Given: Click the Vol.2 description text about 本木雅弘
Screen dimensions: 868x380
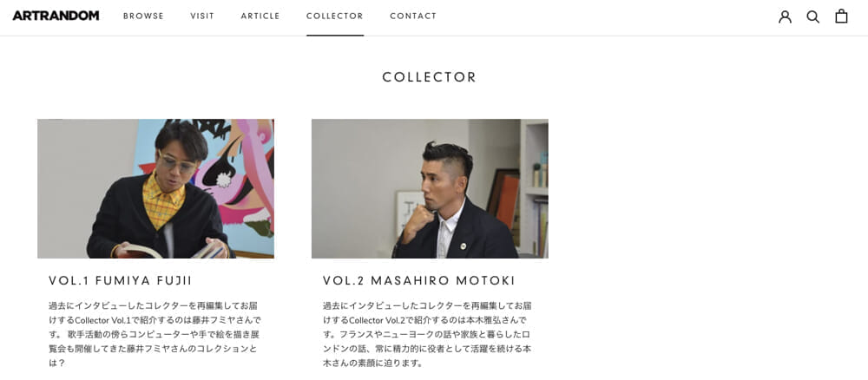Looking at the screenshot, I should coord(427,334).
